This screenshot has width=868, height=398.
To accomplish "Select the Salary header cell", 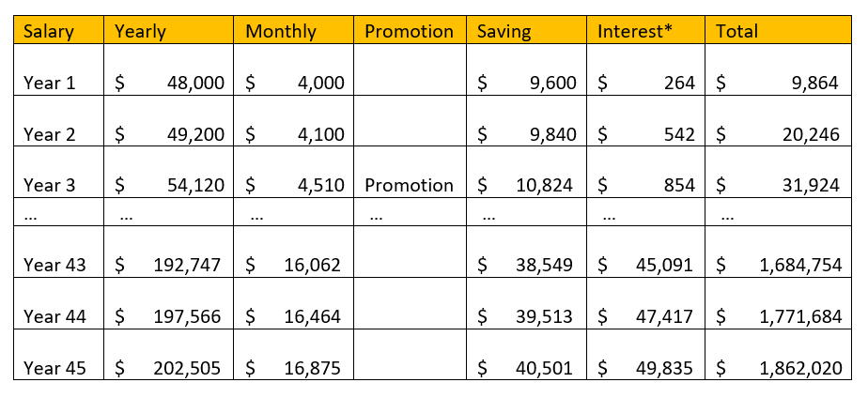I will 58,30.
